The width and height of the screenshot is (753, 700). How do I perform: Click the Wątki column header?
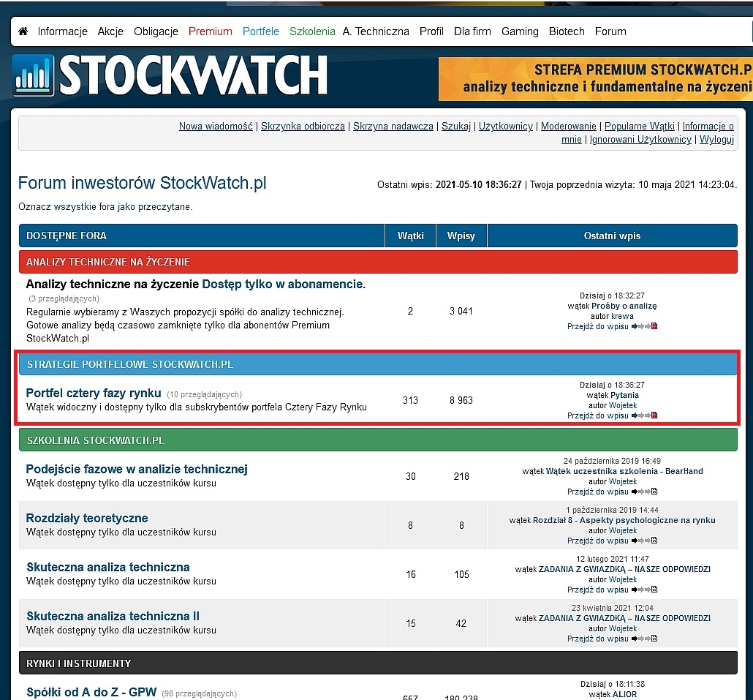click(411, 236)
